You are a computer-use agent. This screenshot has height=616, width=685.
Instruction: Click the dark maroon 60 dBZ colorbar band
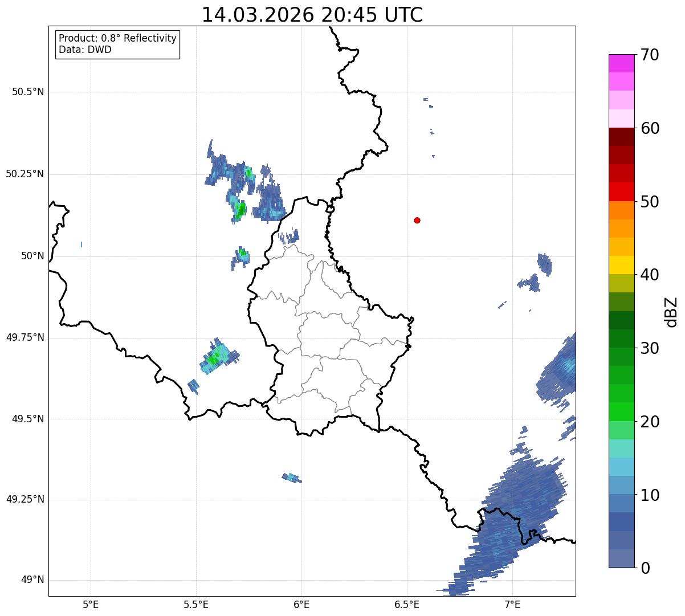coord(621,137)
